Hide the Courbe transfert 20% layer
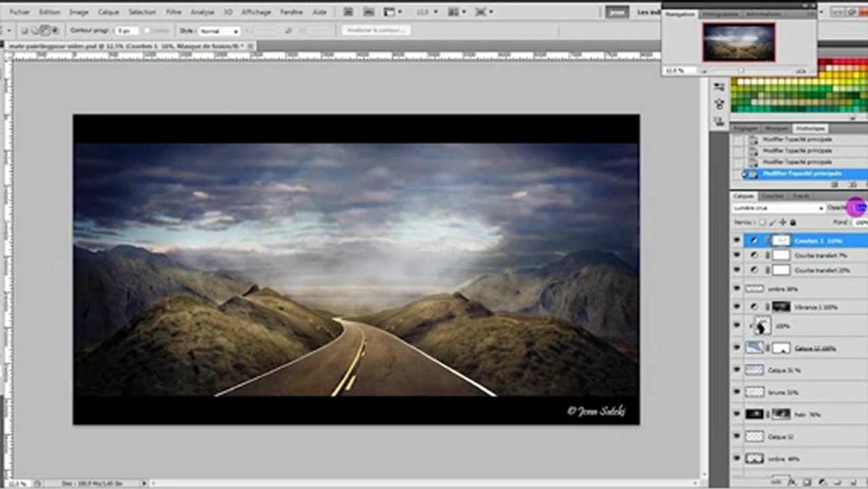This screenshot has height=489, width=868. pyautogui.click(x=738, y=270)
